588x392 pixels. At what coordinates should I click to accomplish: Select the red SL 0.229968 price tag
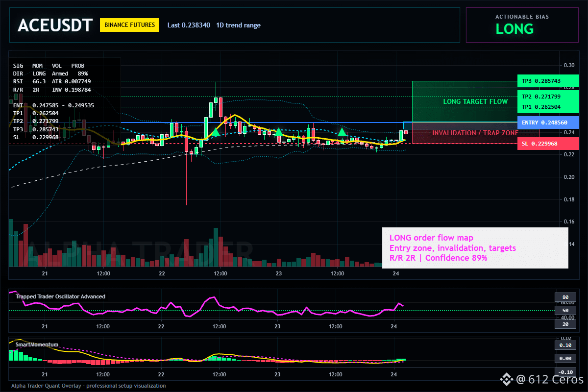[x=548, y=144]
